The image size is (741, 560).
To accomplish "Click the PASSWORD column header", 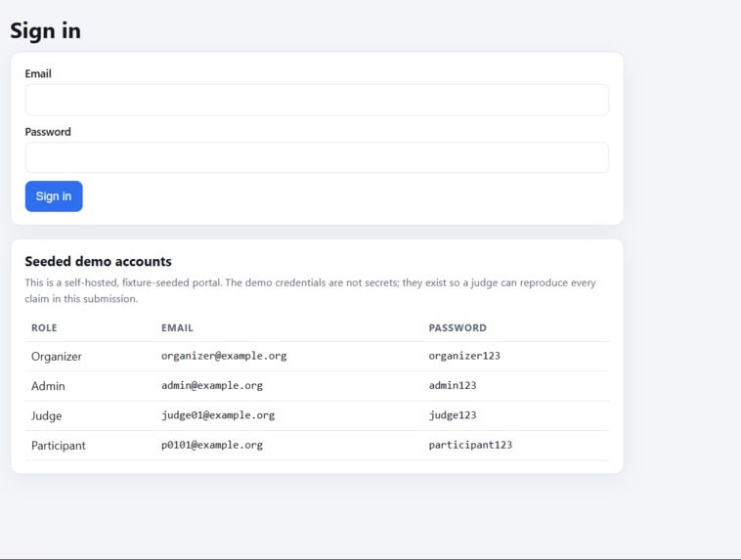I will [x=458, y=328].
